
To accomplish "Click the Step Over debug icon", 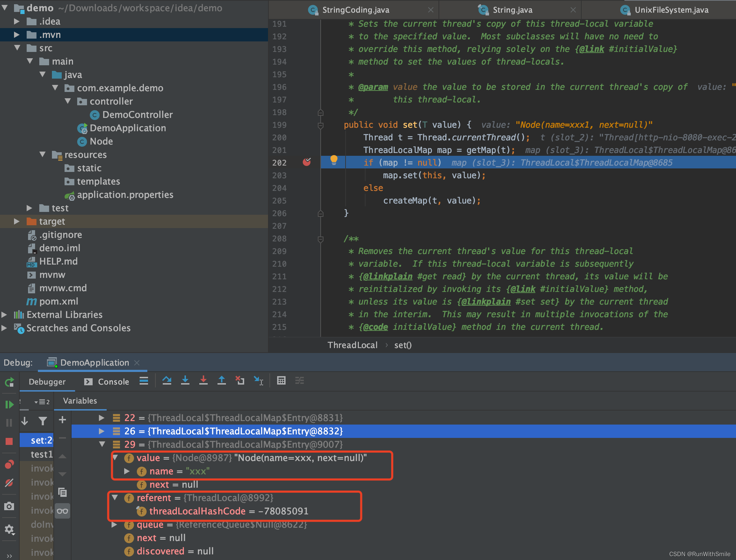I will pos(167,381).
